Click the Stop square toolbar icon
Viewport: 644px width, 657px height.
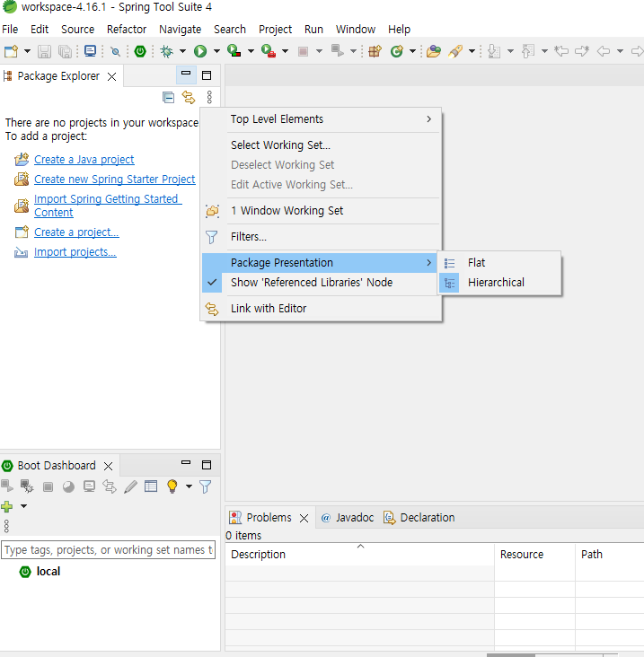[x=303, y=51]
